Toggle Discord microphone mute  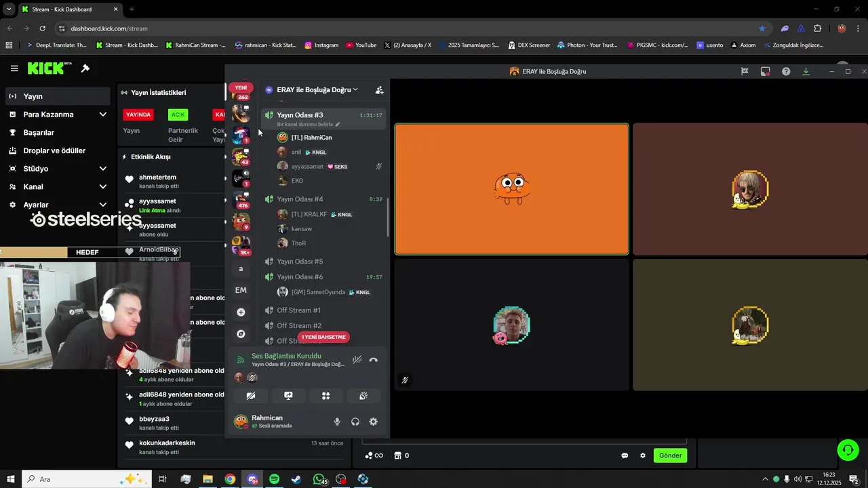(337, 422)
